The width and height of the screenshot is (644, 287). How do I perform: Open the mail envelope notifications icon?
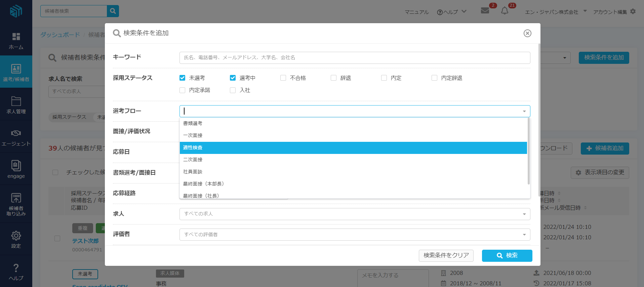click(485, 11)
